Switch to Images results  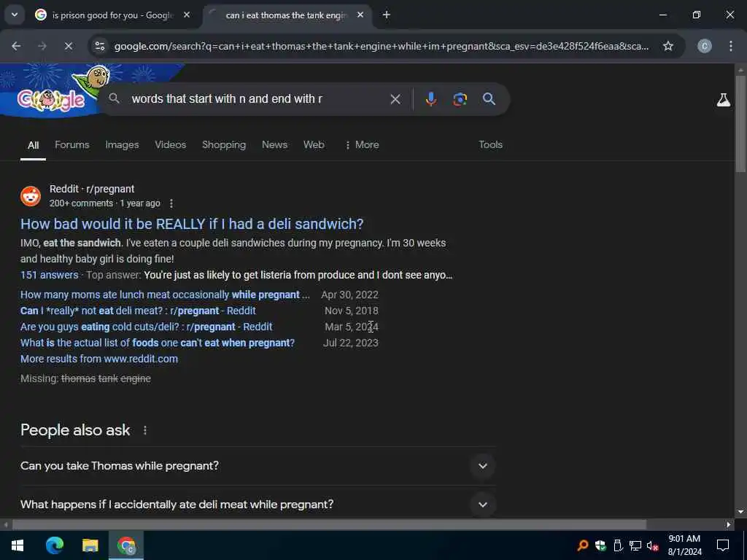(x=122, y=145)
